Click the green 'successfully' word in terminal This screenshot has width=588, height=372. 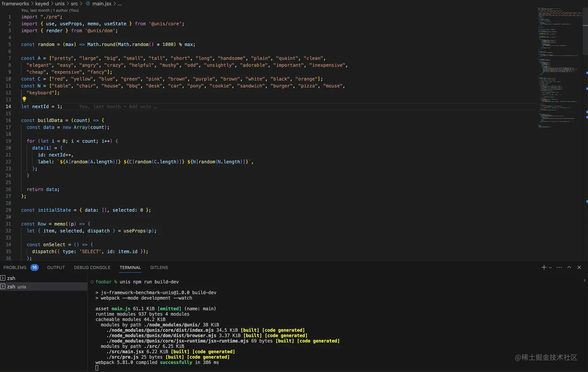click(x=176, y=362)
